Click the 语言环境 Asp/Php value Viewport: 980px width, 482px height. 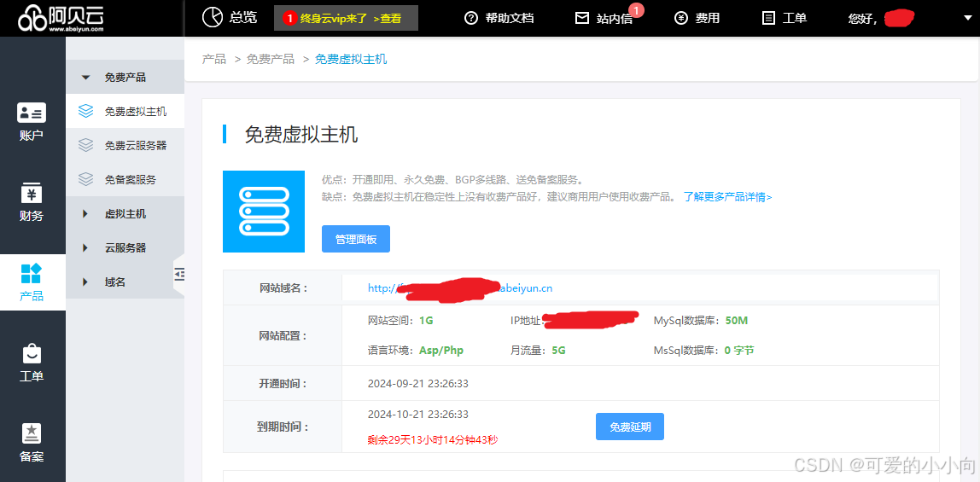(x=441, y=351)
